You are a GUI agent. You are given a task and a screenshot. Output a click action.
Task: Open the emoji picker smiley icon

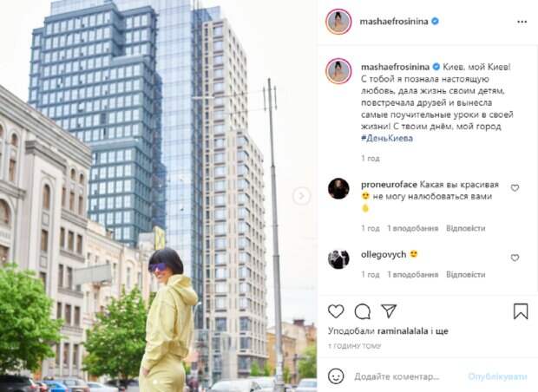coord(336,376)
